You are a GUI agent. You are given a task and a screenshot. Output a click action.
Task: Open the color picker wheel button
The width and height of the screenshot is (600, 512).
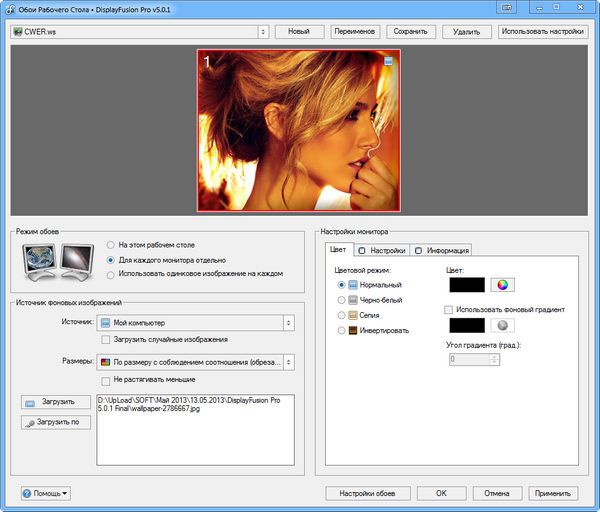(x=502, y=285)
